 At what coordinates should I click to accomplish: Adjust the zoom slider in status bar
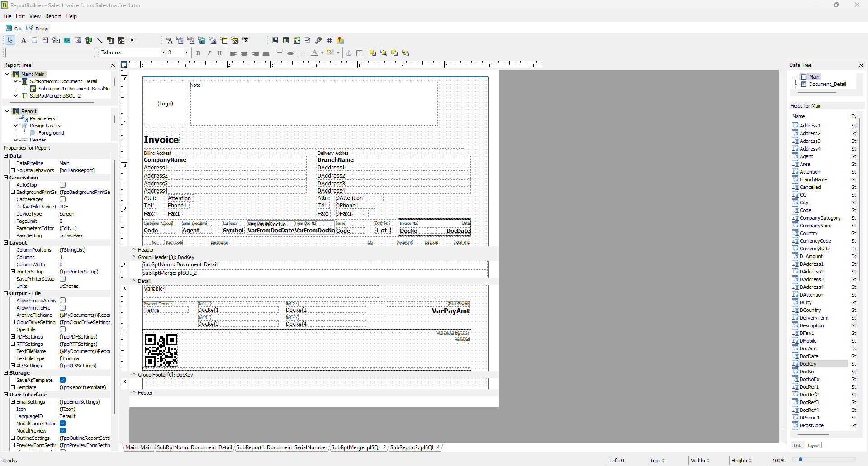(x=800, y=460)
